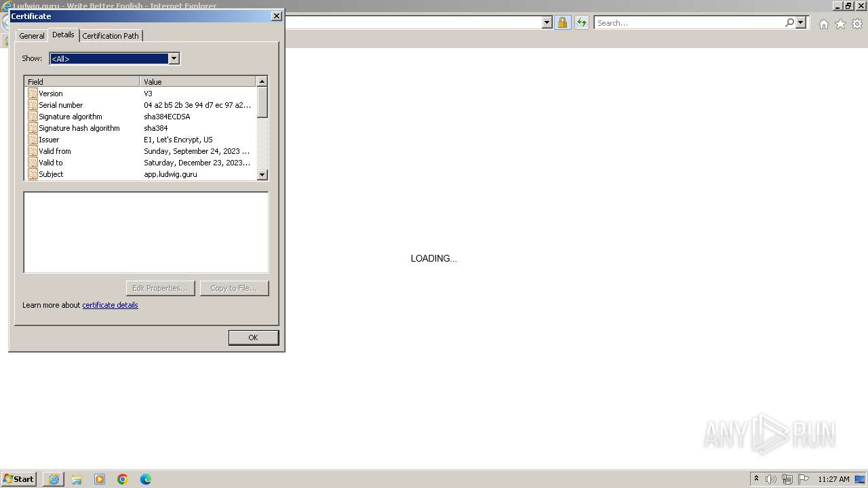Click the Field column header
The width and height of the screenshot is (868, 488).
click(x=82, y=81)
